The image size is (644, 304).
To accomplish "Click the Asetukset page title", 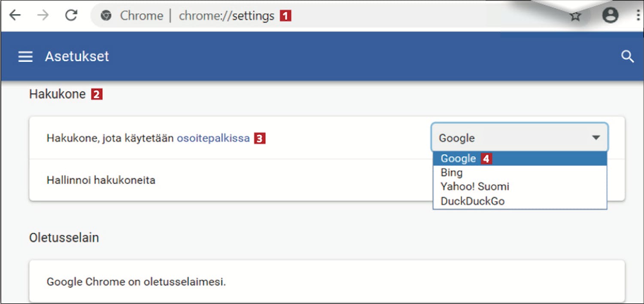I will tap(77, 56).
